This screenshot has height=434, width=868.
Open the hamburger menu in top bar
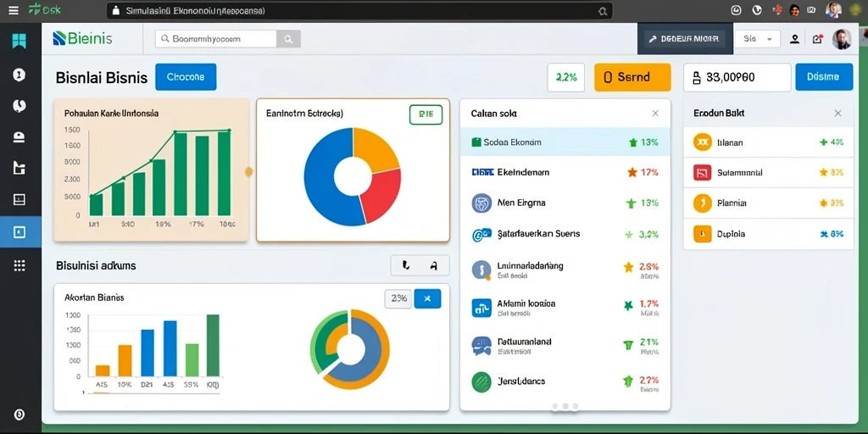tap(14, 10)
